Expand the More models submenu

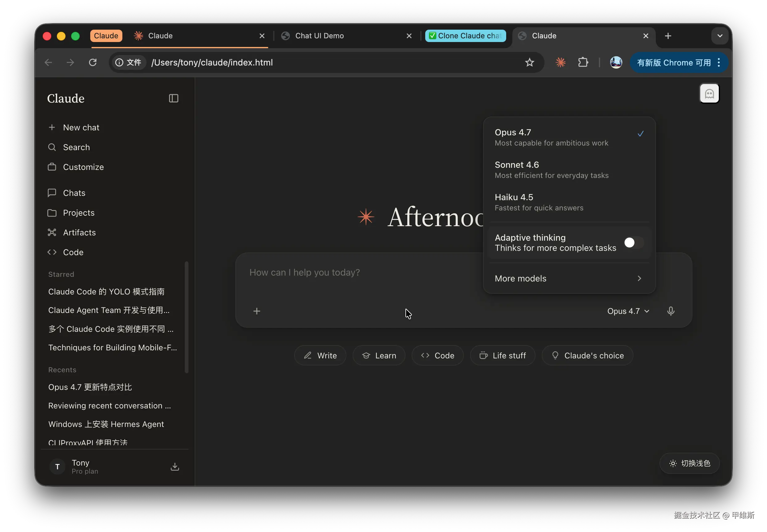569,278
